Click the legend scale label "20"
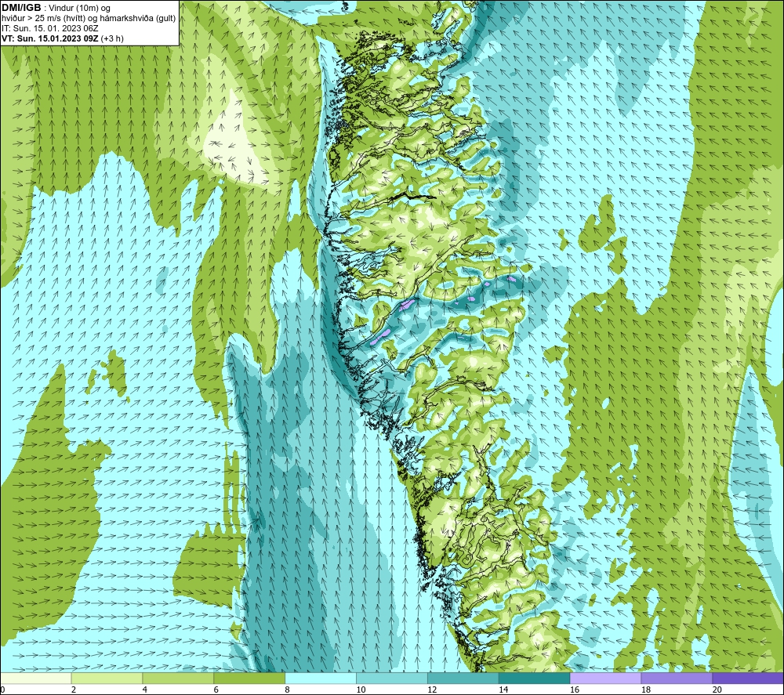Viewport: 784px width, 695px height. (717, 690)
